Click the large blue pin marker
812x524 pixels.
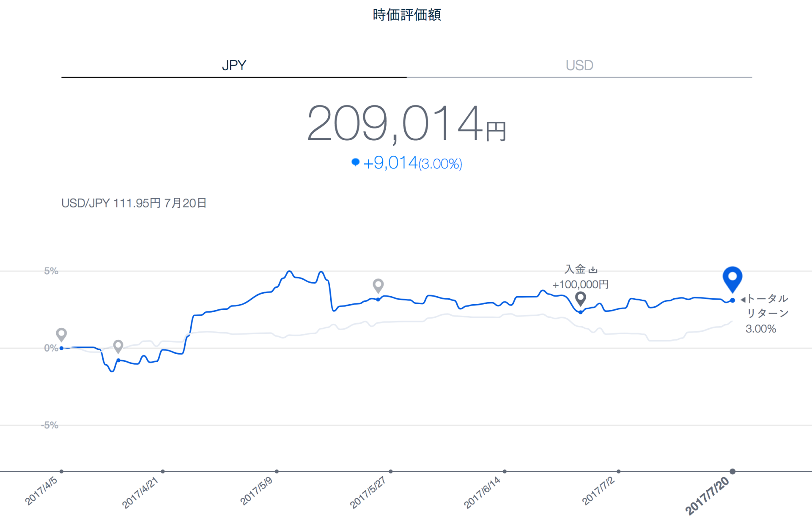[x=732, y=278]
